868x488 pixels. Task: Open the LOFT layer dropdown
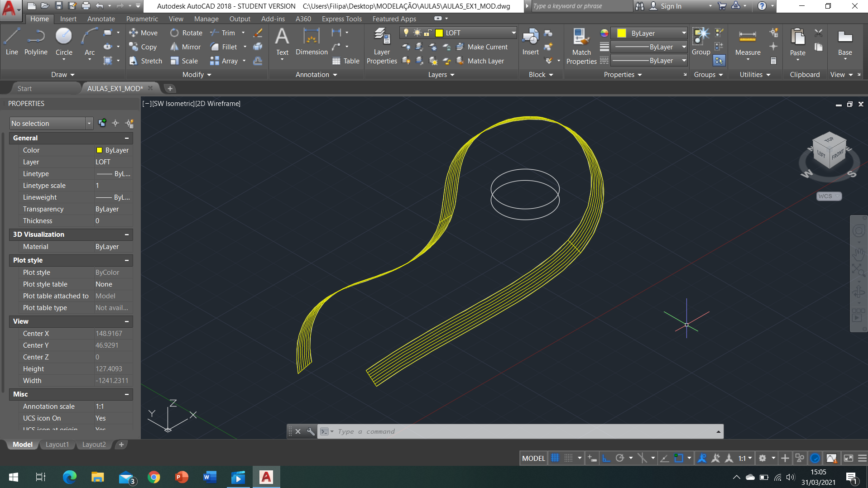513,33
